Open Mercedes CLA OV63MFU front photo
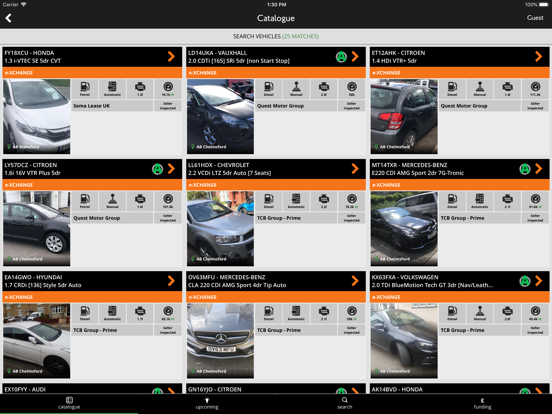Screen dimensions: 552x414 coord(220,341)
